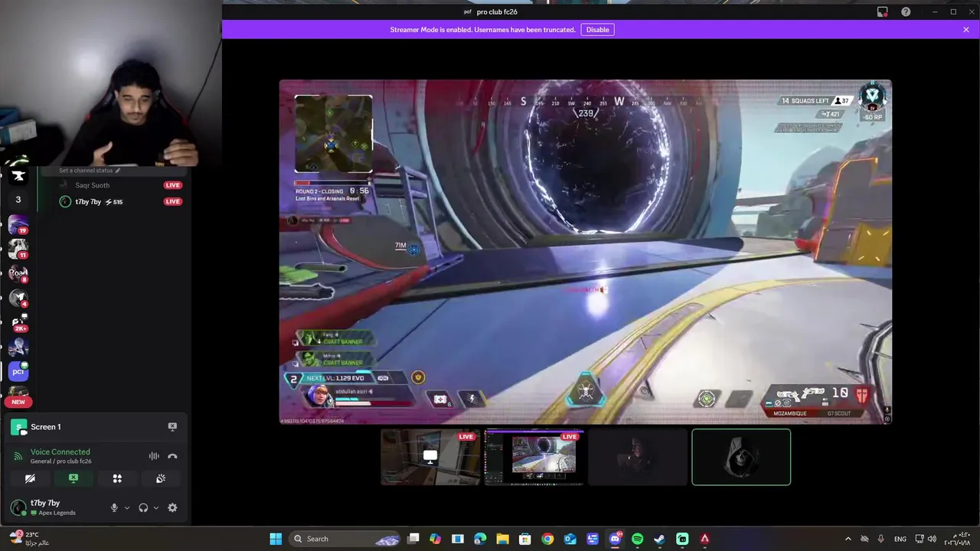
Task: Turn on camera with the video button
Action: [30, 478]
